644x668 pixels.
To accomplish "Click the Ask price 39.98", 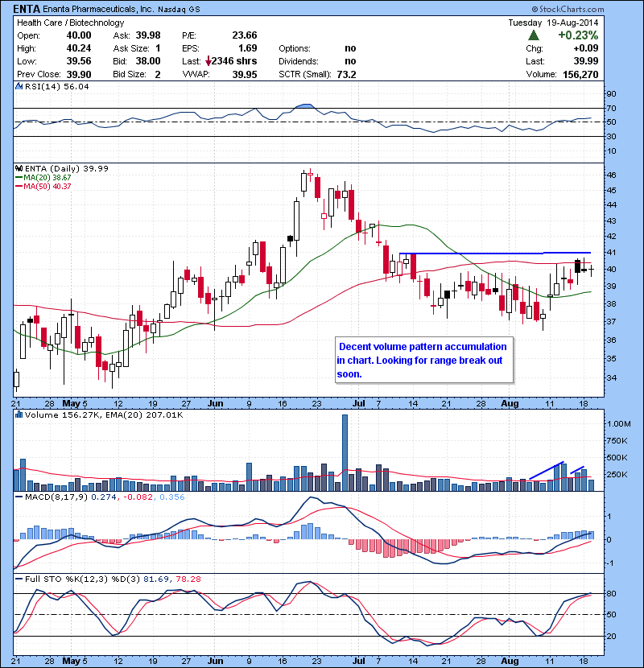I will pos(148,35).
